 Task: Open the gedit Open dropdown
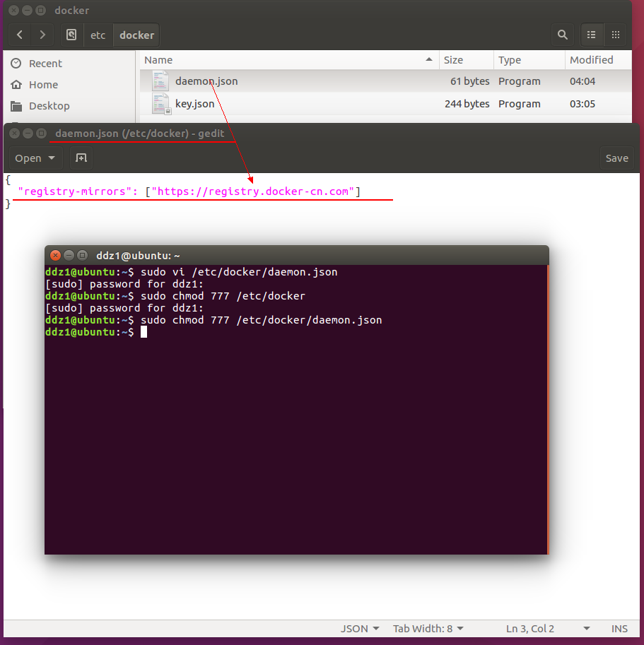coord(35,158)
